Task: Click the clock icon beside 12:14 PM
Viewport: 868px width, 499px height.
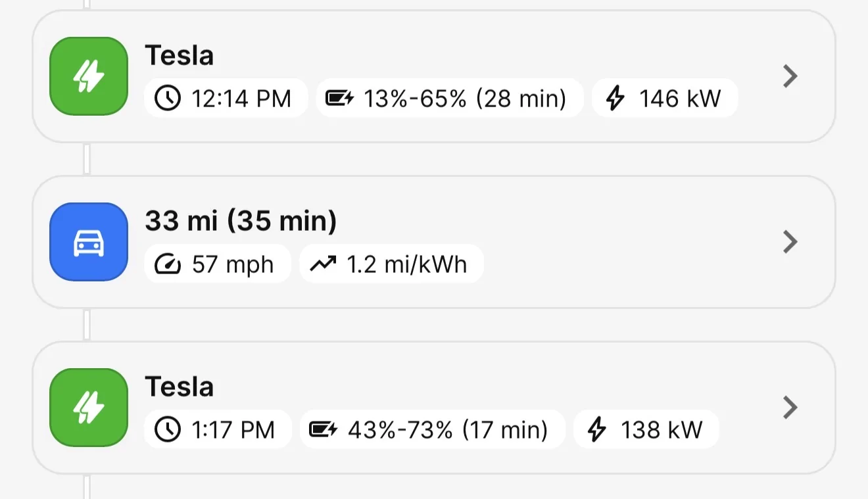Action: (168, 99)
